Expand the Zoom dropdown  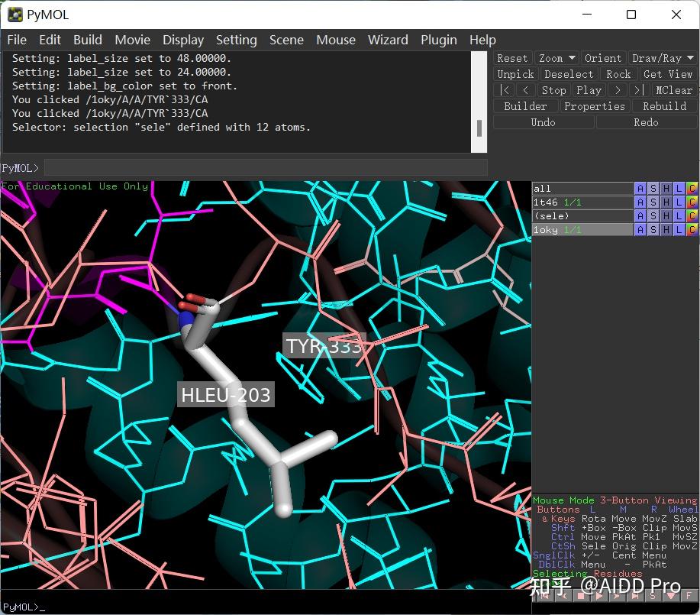[556, 58]
